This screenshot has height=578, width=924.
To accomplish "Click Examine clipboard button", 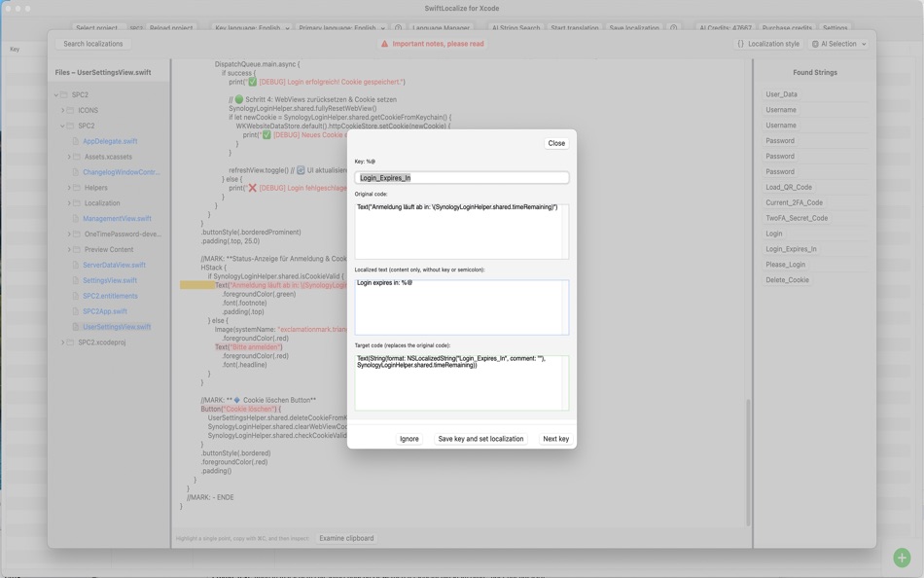I will coord(346,538).
